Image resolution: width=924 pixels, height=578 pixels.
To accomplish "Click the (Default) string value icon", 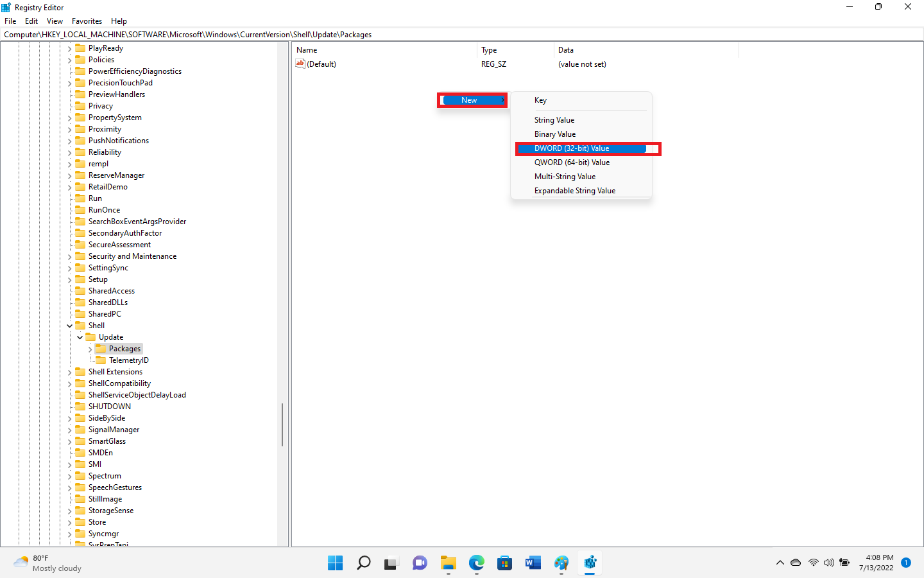I will click(x=300, y=64).
